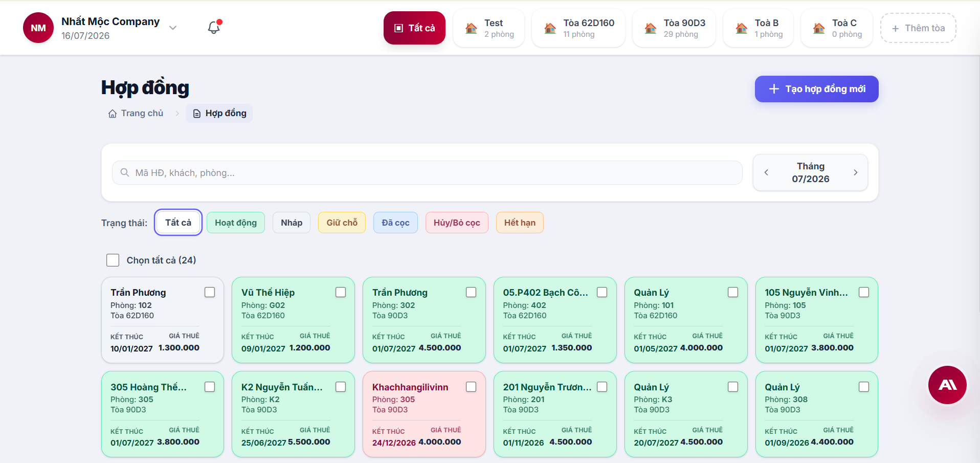Select the yellow Giữ chỗ status chip
The width and height of the screenshot is (980, 463).
(342, 223)
